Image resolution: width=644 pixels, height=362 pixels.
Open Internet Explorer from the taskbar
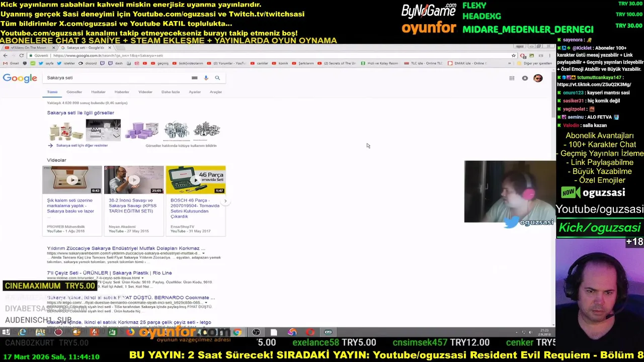point(23,332)
